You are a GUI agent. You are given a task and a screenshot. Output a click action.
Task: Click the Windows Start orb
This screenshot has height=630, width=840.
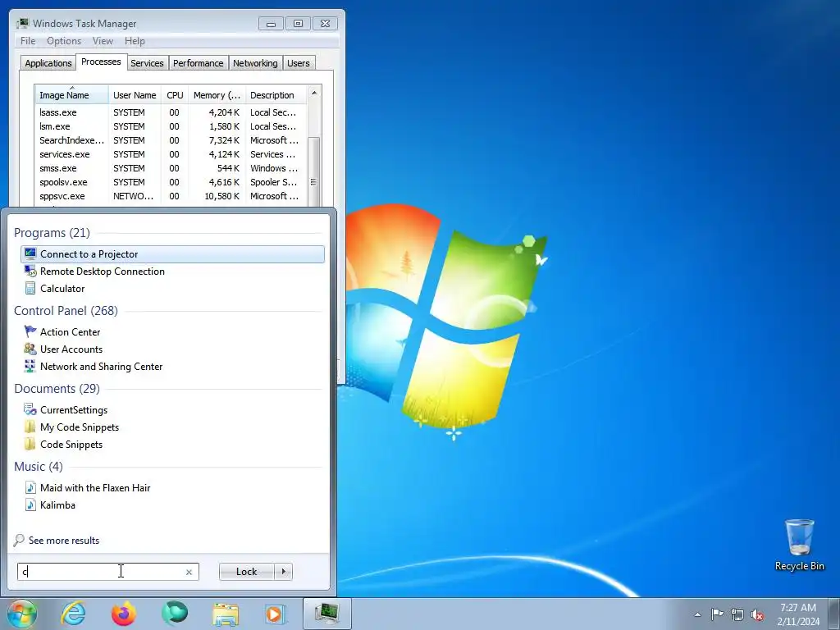tap(22, 614)
